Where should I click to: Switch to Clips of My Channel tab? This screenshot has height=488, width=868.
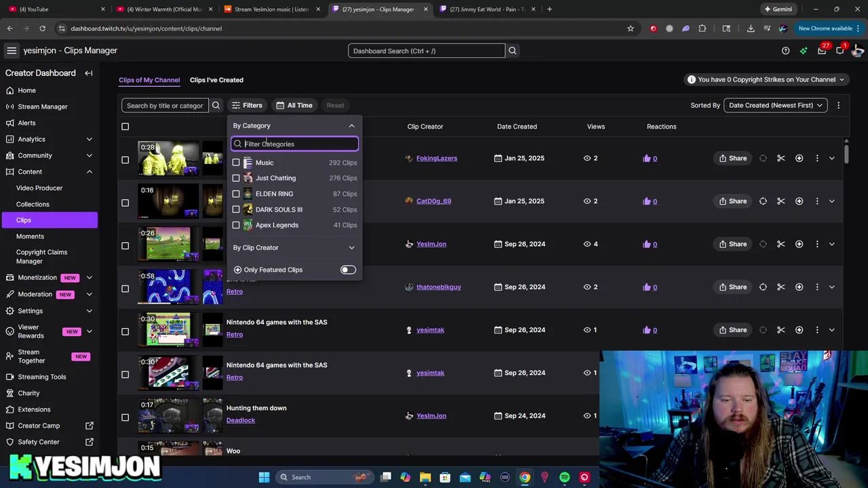(149, 80)
